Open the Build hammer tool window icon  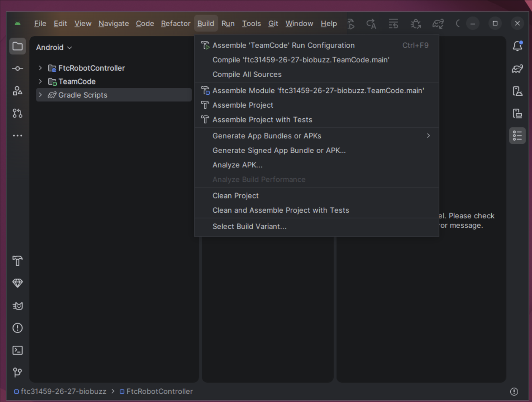point(17,261)
